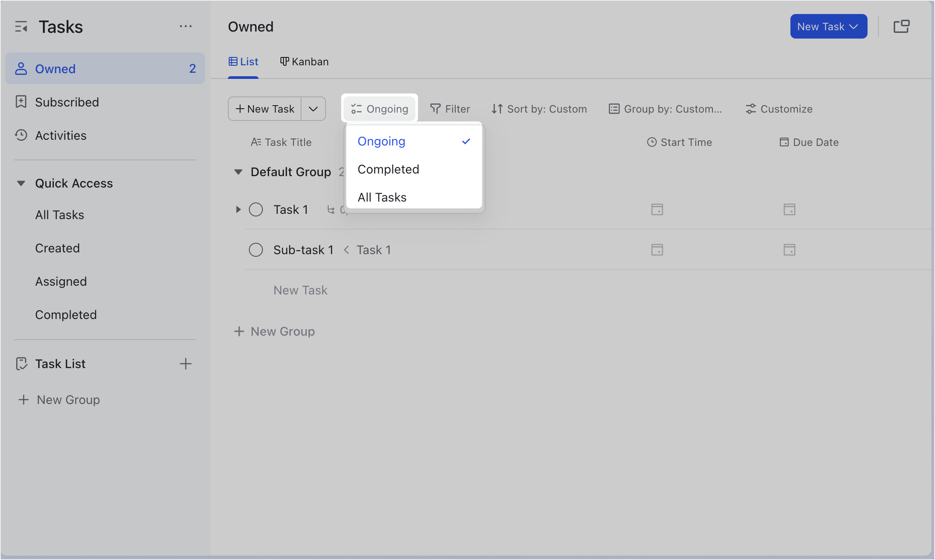Viewport: 935px width, 560px height.
Task: Collapse the Default Group section
Action: click(238, 172)
